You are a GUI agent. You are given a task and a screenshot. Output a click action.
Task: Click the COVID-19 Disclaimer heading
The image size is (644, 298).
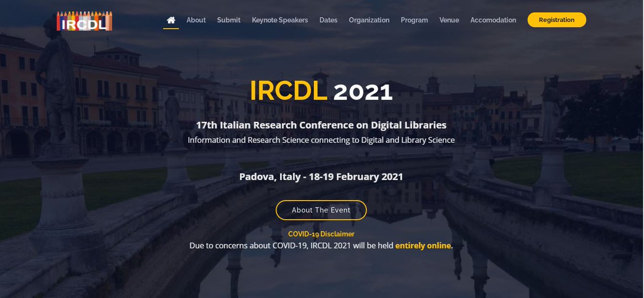pos(321,234)
